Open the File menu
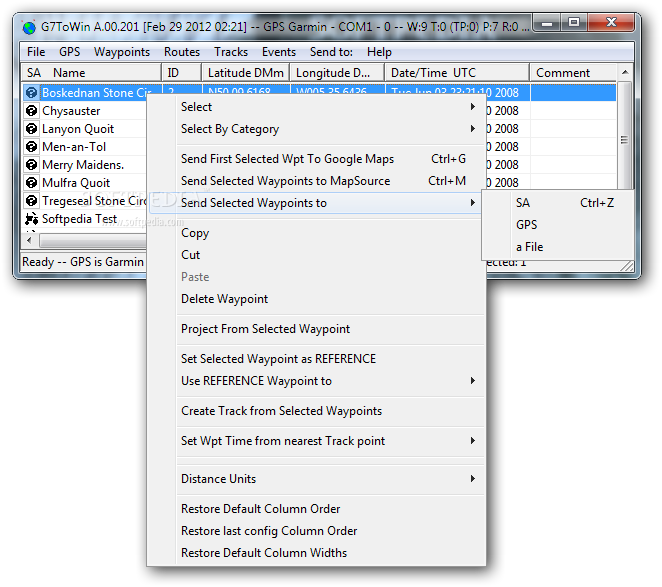Screen dimensions: 662x587 click(36, 52)
